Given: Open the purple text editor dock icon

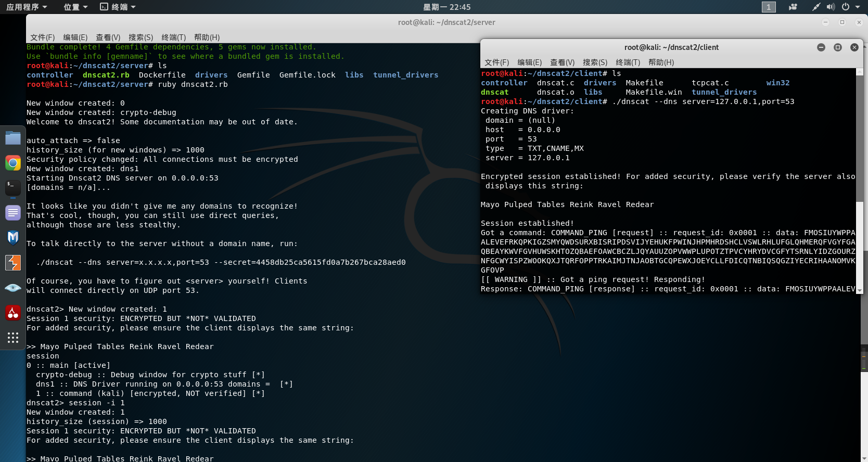Looking at the screenshot, I should click(13, 213).
